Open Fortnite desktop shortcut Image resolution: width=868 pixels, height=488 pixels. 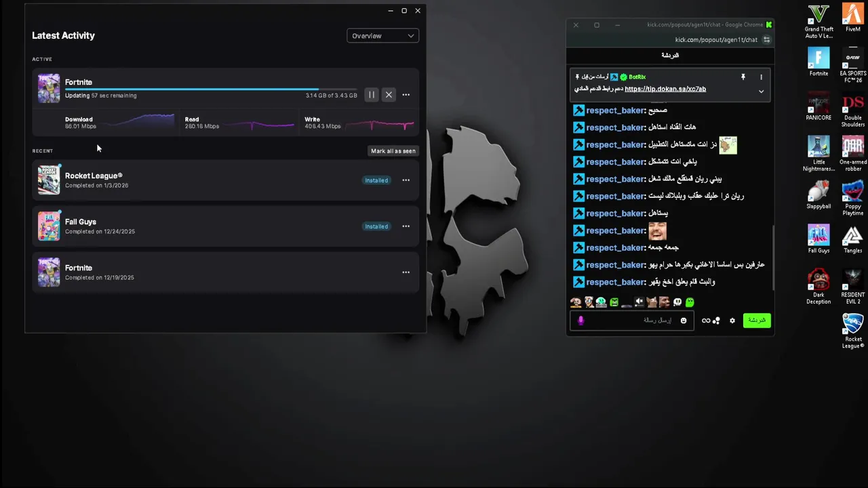click(x=818, y=62)
